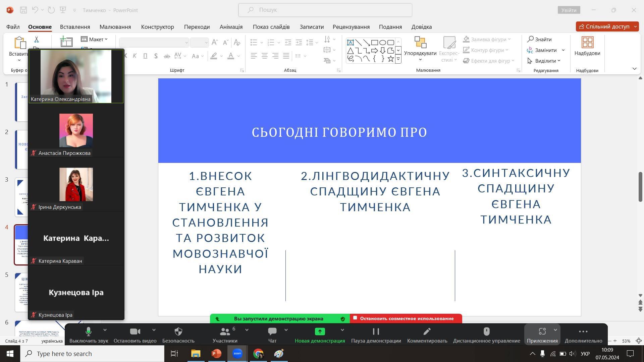Switch to the Показ слайдів tab

click(x=271, y=27)
